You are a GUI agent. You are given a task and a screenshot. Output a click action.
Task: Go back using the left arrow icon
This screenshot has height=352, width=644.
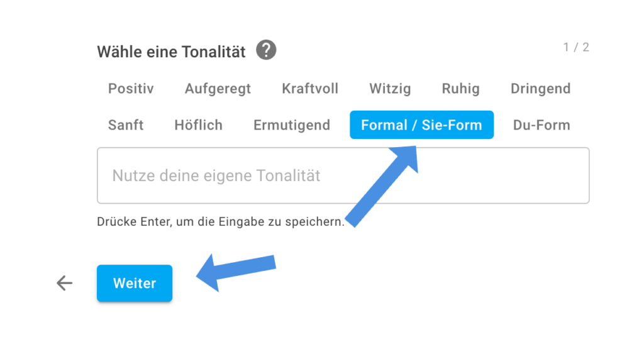point(65,283)
